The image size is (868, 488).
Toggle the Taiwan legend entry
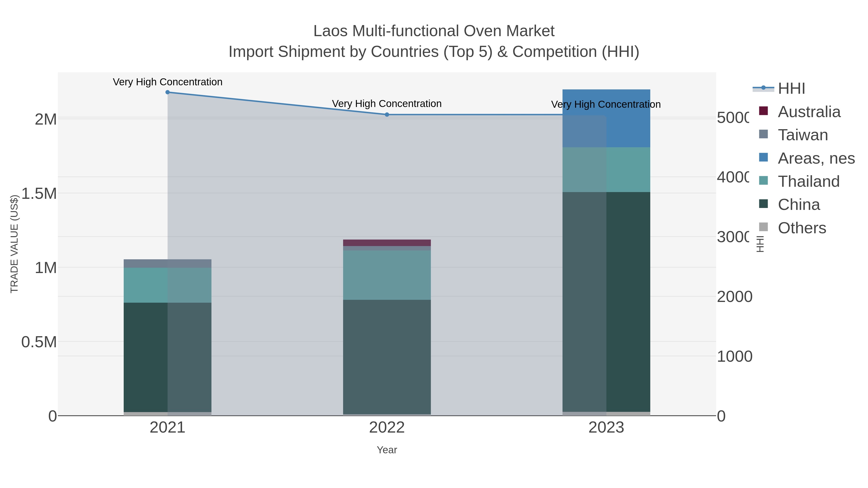tap(793, 135)
